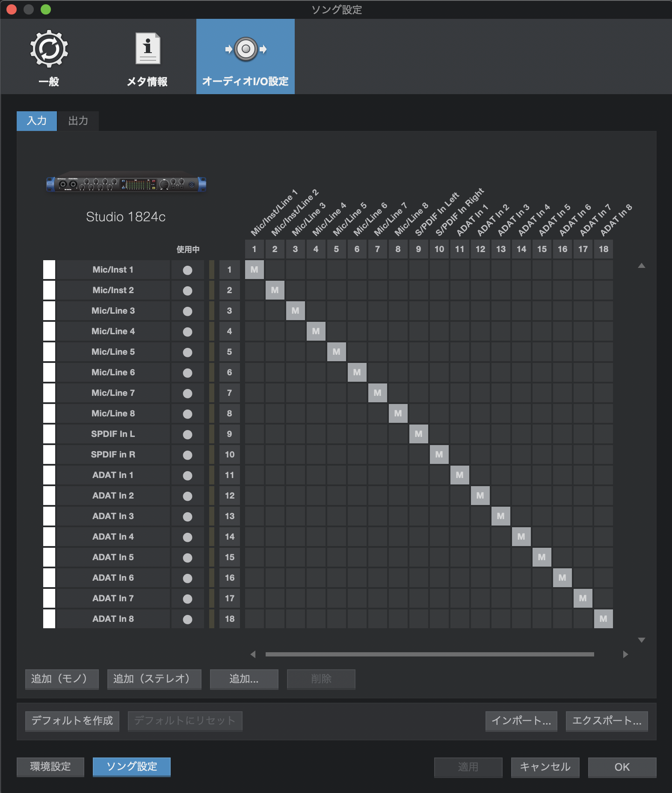Click the 追加（ステレオ）add stereo button

(x=154, y=679)
